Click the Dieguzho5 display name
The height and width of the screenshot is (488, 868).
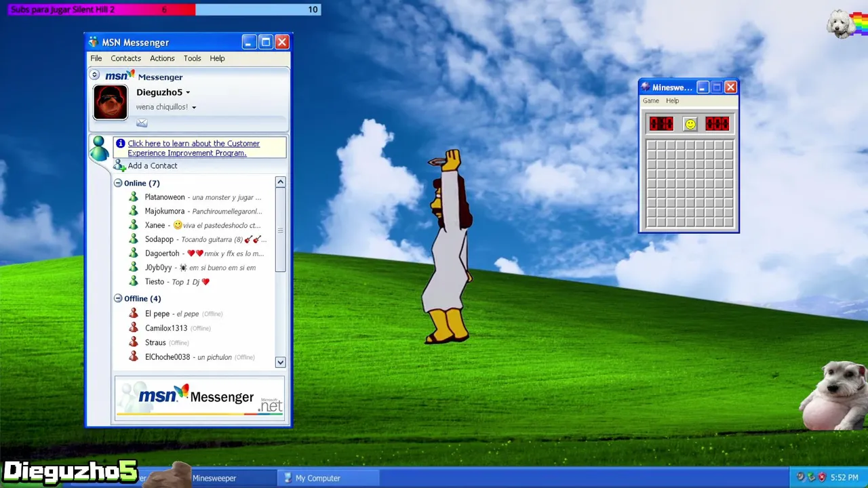(159, 92)
